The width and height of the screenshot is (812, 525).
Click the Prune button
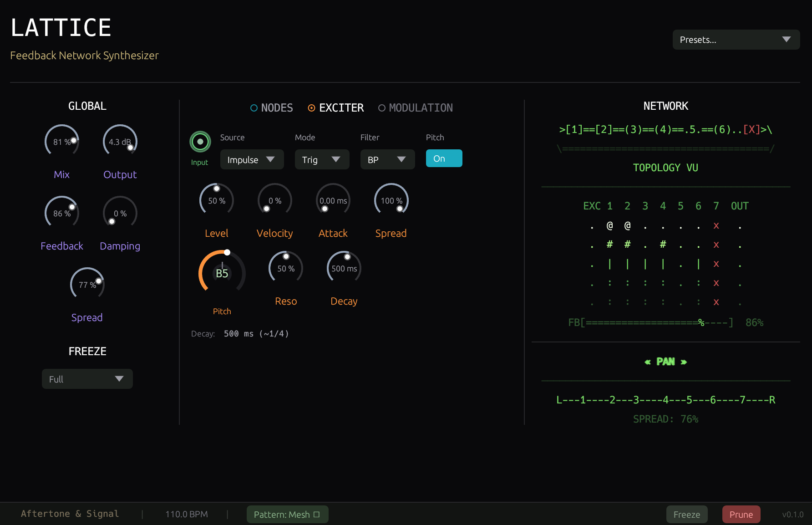point(741,514)
